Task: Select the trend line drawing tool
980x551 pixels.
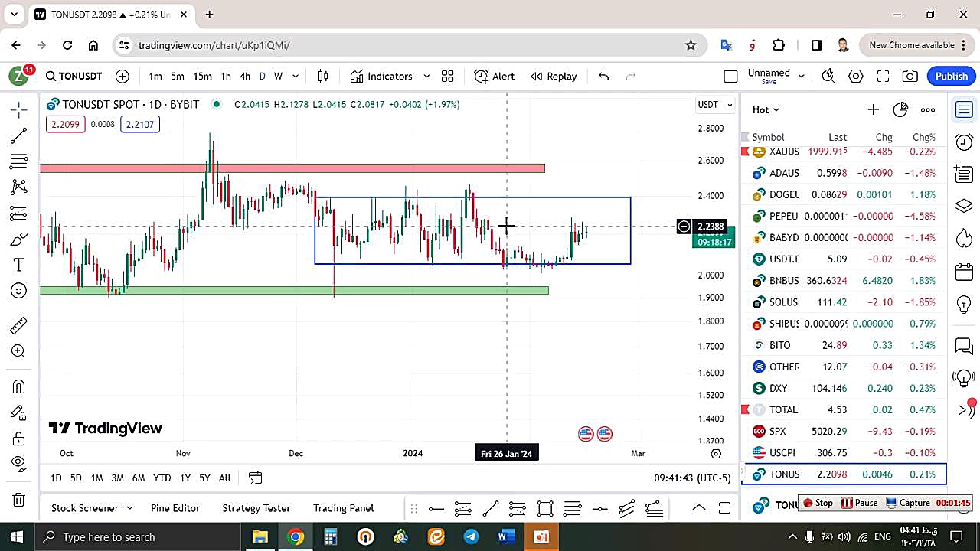Action: [19, 136]
